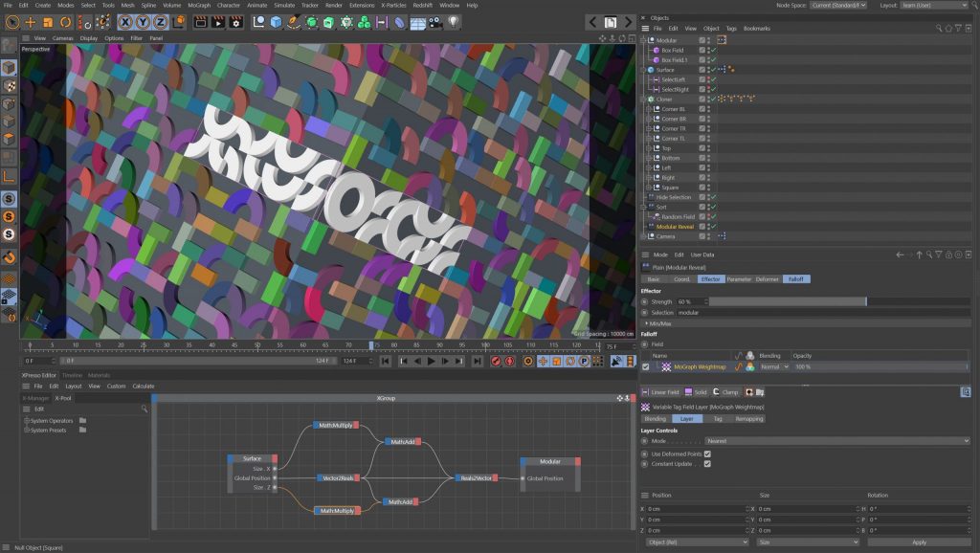Toggle the Y axis lock
This screenshot has width=980, height=553.
[144, 19]
